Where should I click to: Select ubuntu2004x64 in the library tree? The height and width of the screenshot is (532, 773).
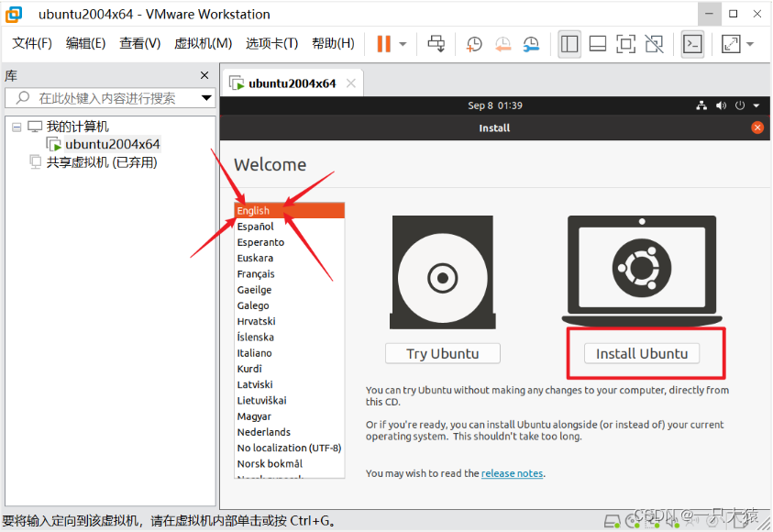coord(113,144)
